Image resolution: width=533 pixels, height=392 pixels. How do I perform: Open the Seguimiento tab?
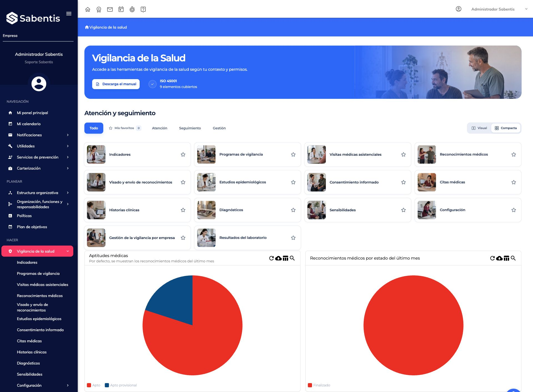click(190, 128)
